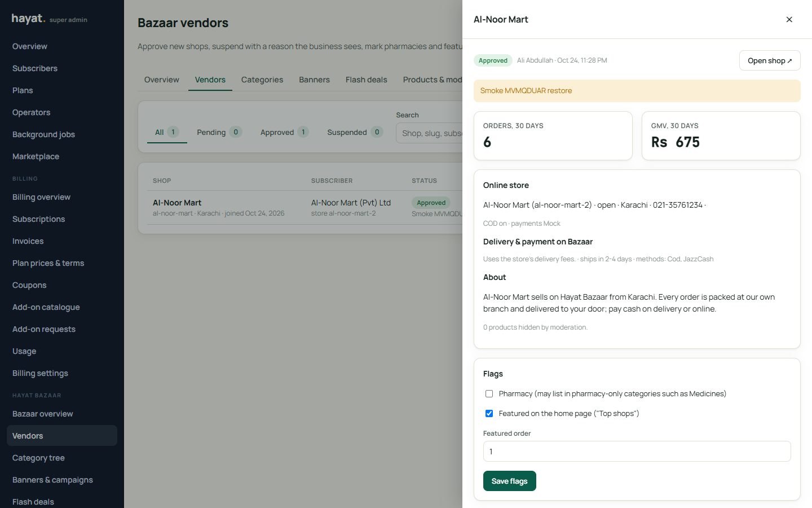Show All vendors filter

click(167, 132)
